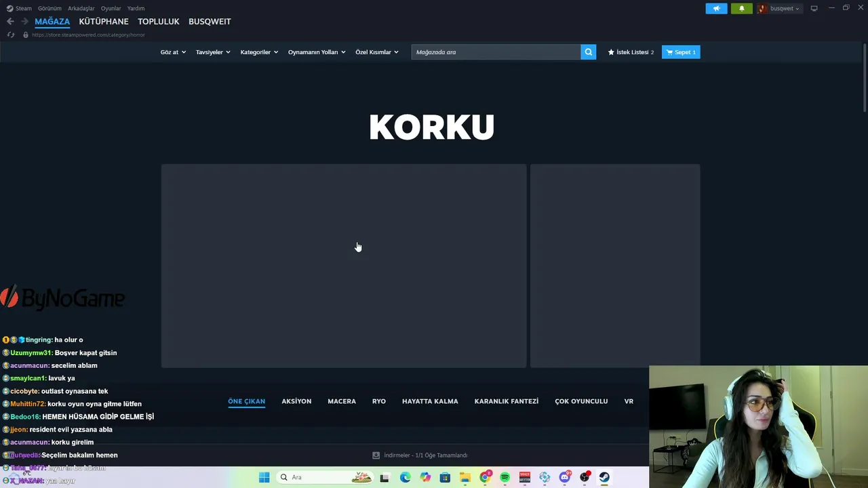Open Discord from the taskbar
The height and width of the screenshot is (488, 868).
pos(565,477)
